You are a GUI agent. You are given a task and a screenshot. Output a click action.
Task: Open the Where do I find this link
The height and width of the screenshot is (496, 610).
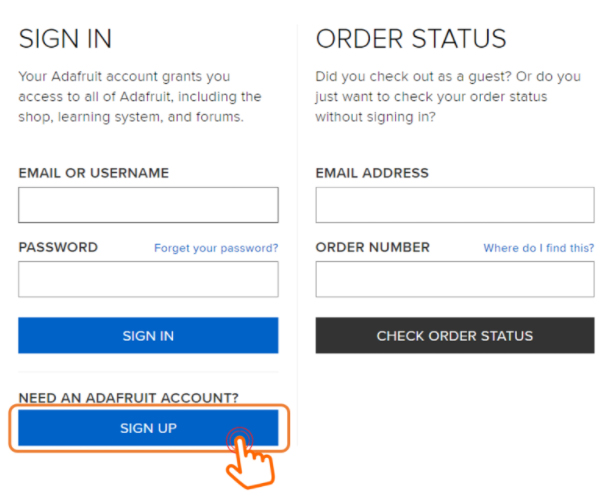click(x=538, y=248)
